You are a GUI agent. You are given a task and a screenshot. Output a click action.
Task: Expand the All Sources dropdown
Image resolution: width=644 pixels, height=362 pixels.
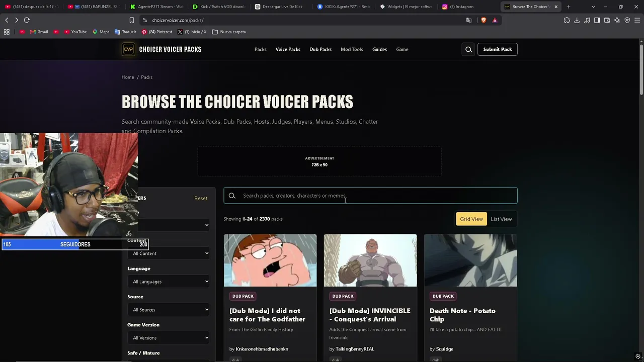pyautogui.click(x=169, y=310)
